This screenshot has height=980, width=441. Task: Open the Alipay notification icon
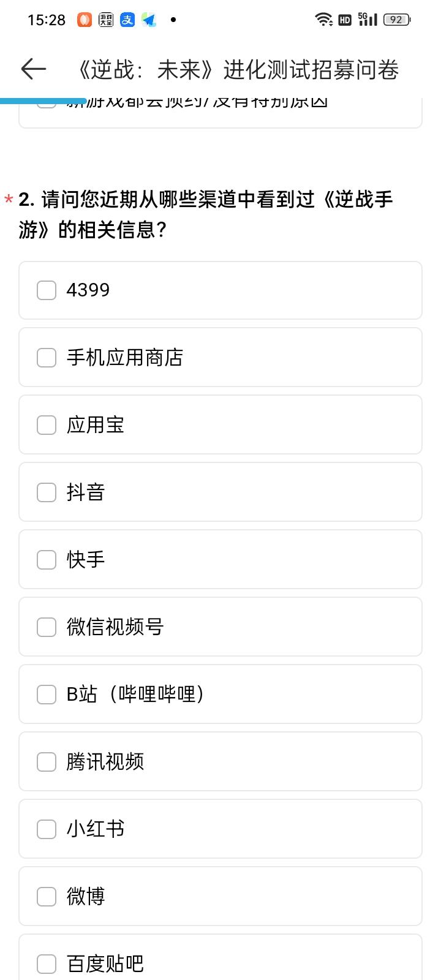(x=127, y=20)
